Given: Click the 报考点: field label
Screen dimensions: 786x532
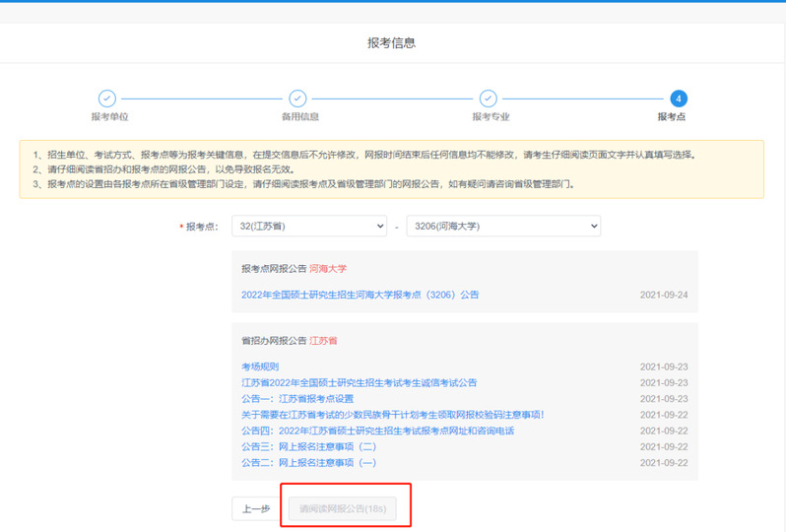Looking at the screenshot, I should tap(199, 227).
